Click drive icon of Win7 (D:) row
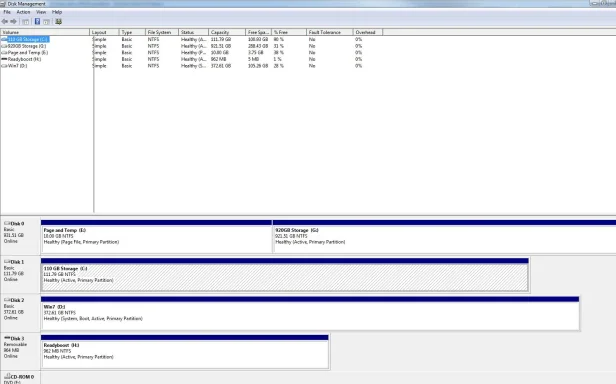616x384 pixels. pyautogui.click(x=4, y=66)
